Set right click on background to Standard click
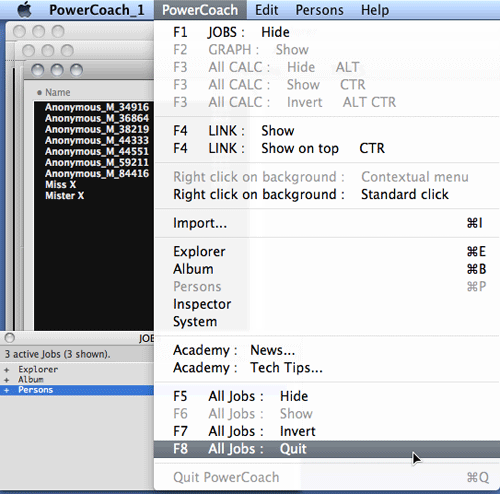 click(x=327, y=194)
